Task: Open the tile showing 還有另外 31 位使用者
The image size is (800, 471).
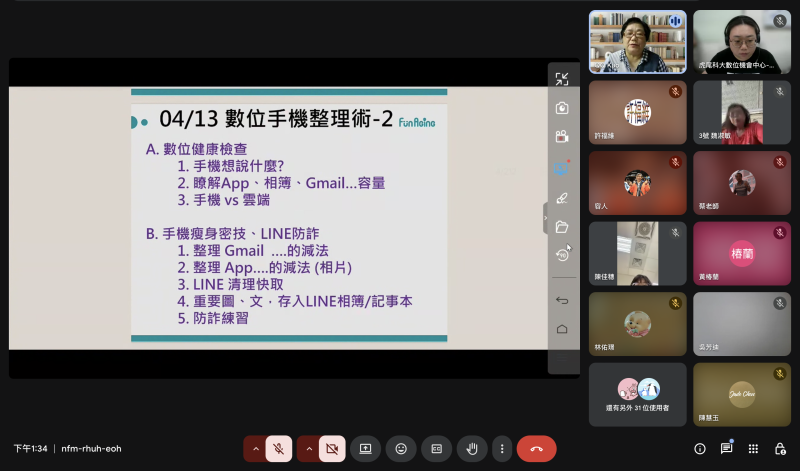Action: click(x=637, y=394)
